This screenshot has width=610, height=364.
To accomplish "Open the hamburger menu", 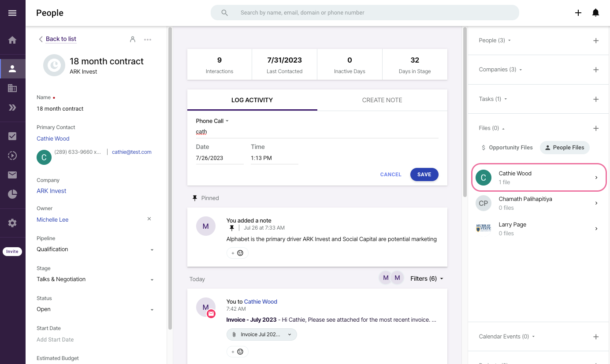I will pyautogui.click(x=12, y=13).
